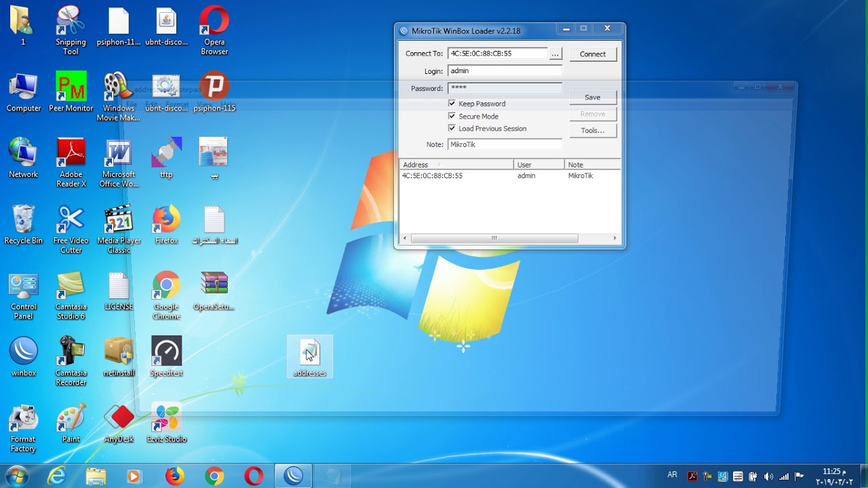Screen dimensions: 868x488
Task: Open the Windows Start menu
Action: (x=16, y=476)
